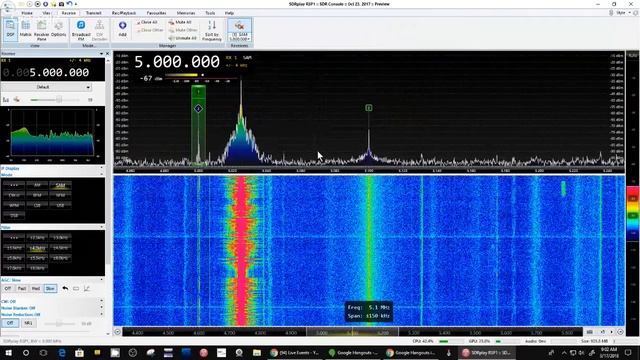
Task: Expand the Noise Blanker: Off section
Action: 102,308
